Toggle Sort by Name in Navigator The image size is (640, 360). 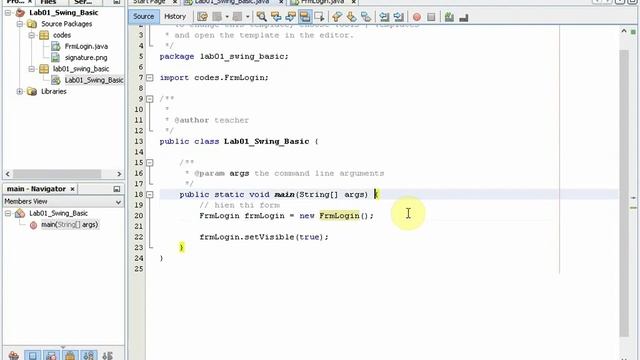pyautogui.click(x=89, y=356)
